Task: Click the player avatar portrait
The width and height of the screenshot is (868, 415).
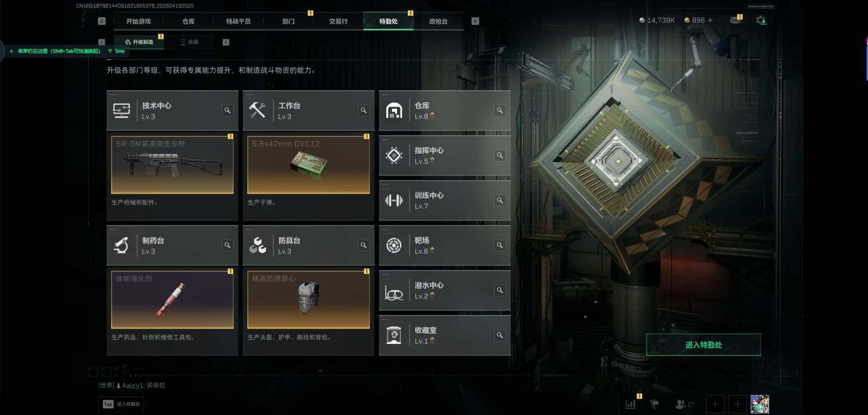Action: [x=759, y=404]
